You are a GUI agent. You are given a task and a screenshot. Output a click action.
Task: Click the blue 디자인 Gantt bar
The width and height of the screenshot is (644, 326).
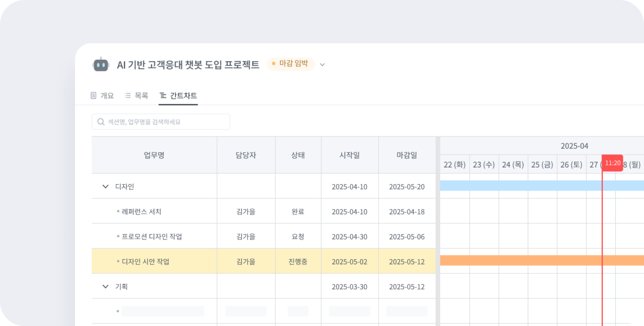[x=542, y=186]
